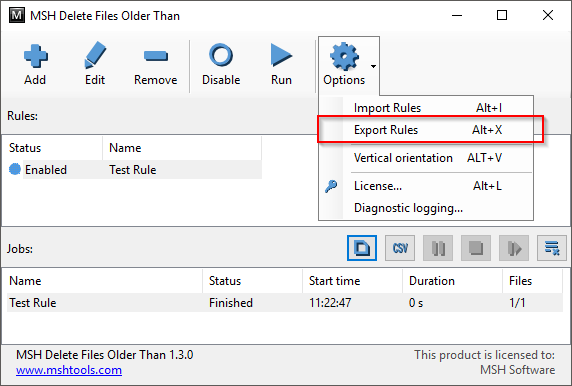Click the Edit pencil icon

[95, 55]
